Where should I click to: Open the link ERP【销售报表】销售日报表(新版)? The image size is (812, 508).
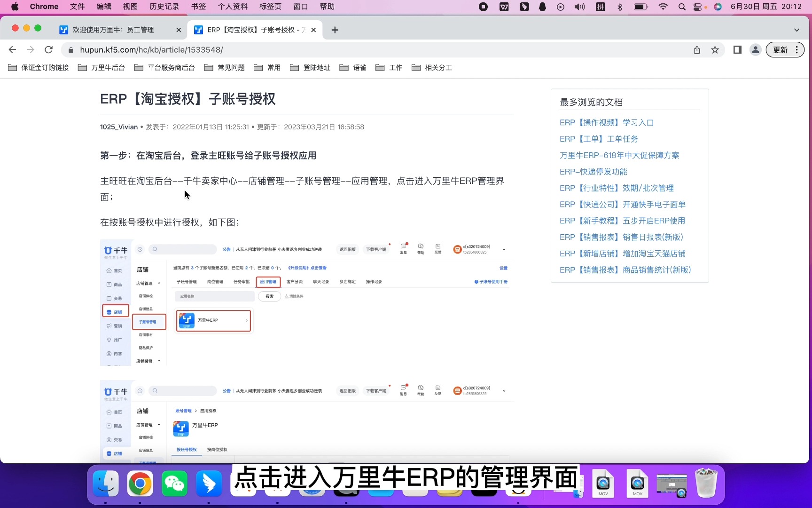pos(621,237)
